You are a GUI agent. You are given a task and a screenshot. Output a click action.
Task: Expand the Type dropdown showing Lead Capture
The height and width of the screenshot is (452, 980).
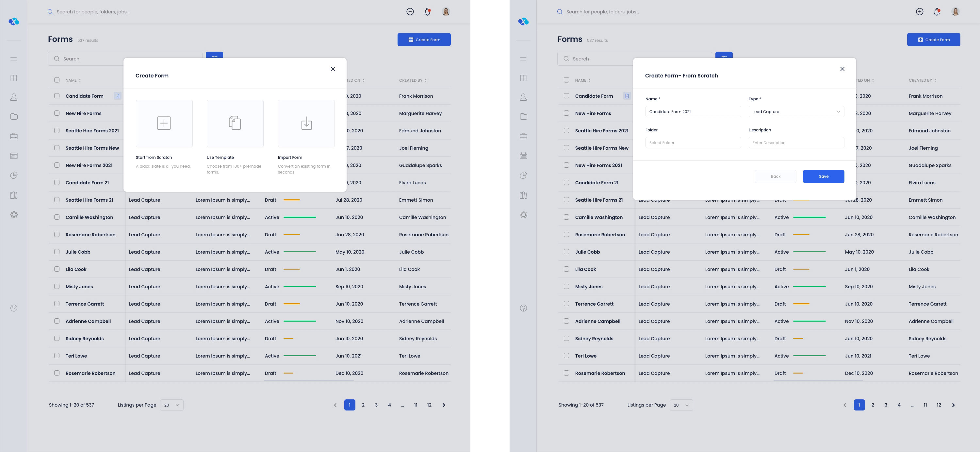coord(796,111)
